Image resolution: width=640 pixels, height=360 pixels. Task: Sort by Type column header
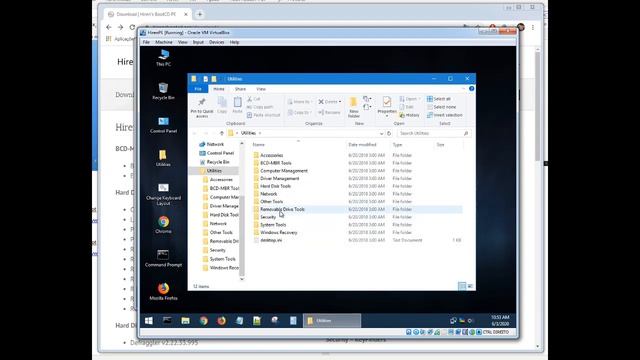coord(397,144)
